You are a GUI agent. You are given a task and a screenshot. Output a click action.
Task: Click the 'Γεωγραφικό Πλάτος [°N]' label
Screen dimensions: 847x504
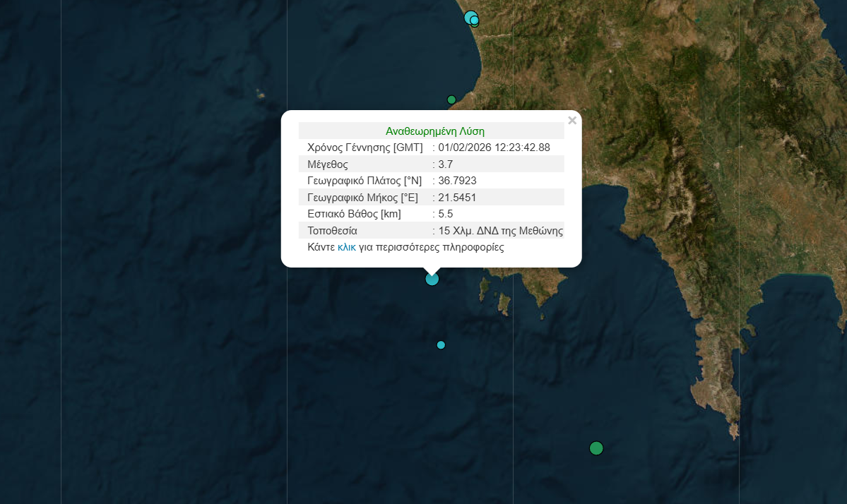[x=364, y=181]
